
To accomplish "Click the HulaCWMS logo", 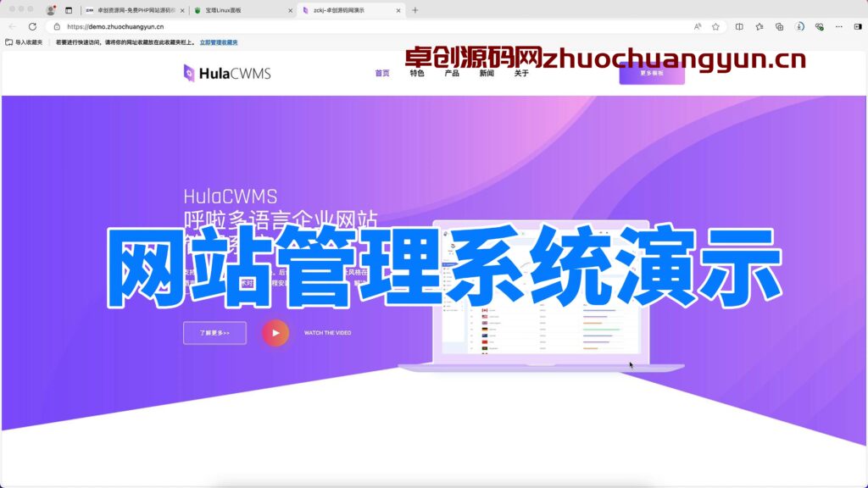I will point(227,73).
